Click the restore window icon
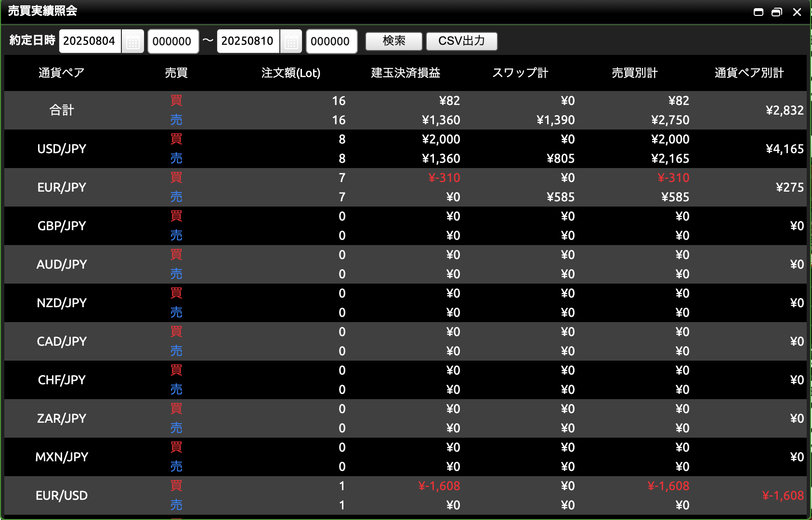The image size is (812, 520). (x=776, y=12)
